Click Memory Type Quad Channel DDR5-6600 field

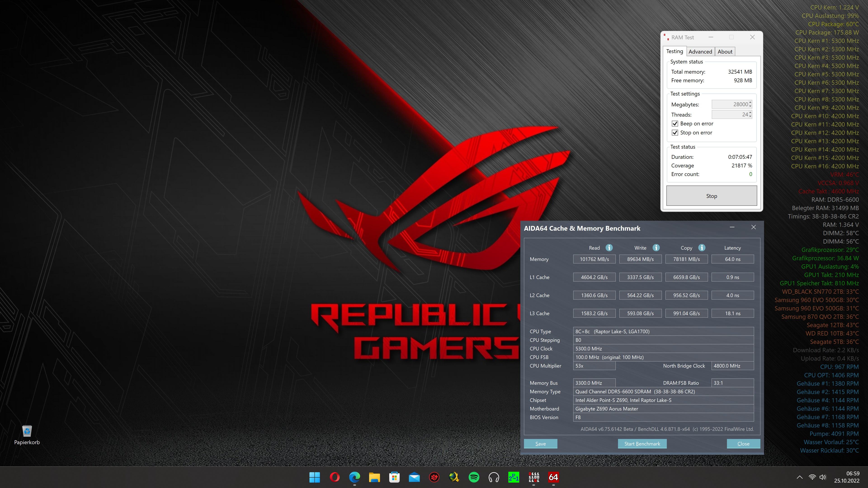tap(663, 392)
